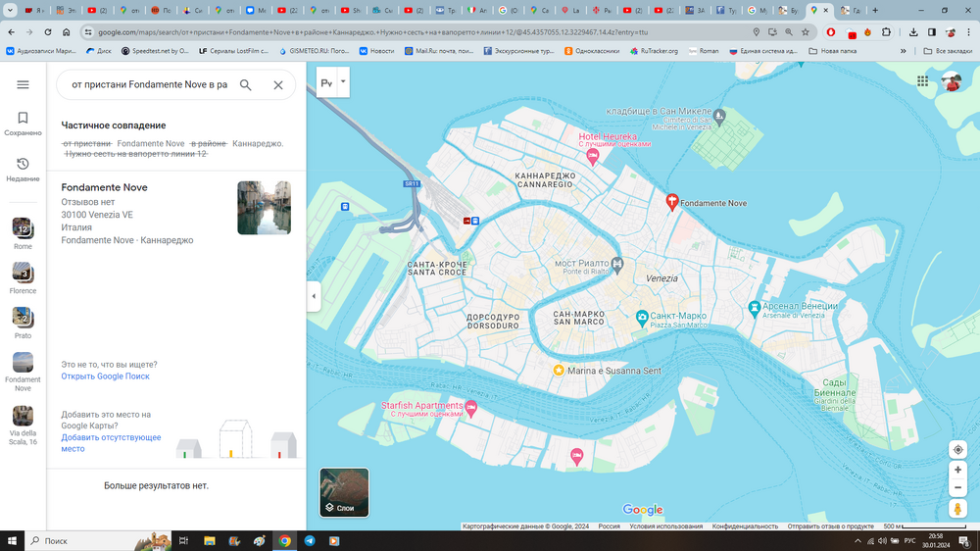980x551 pixels.
Task: Open the Fondamente Nove result photo
Action: click(264, 208)
